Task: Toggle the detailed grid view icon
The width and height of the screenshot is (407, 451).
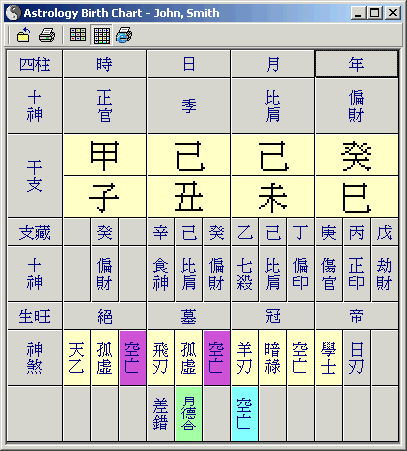Action: pyautogui.click(x=102, y=35)
